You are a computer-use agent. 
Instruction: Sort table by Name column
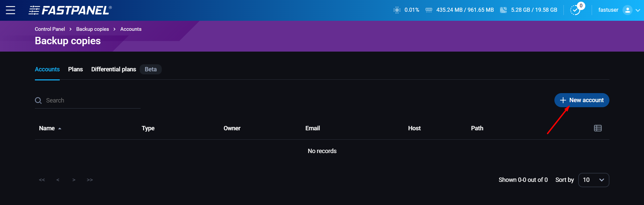coord(47,128)
